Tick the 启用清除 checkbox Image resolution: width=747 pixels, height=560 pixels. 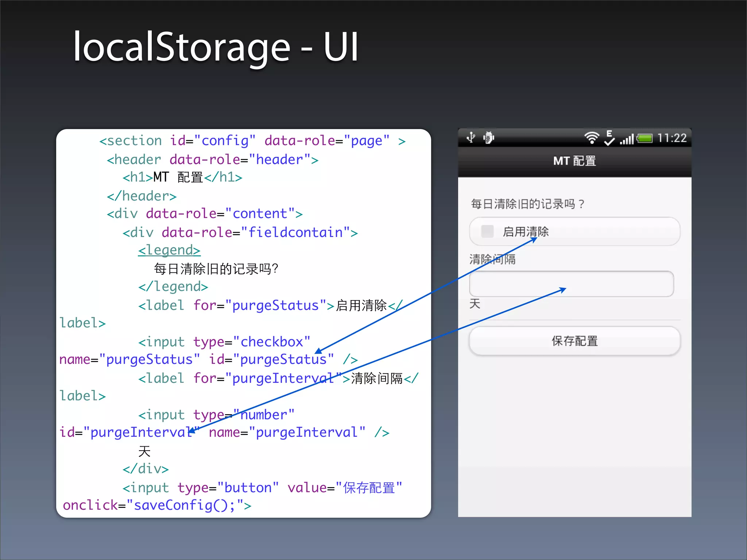[487, 231]
